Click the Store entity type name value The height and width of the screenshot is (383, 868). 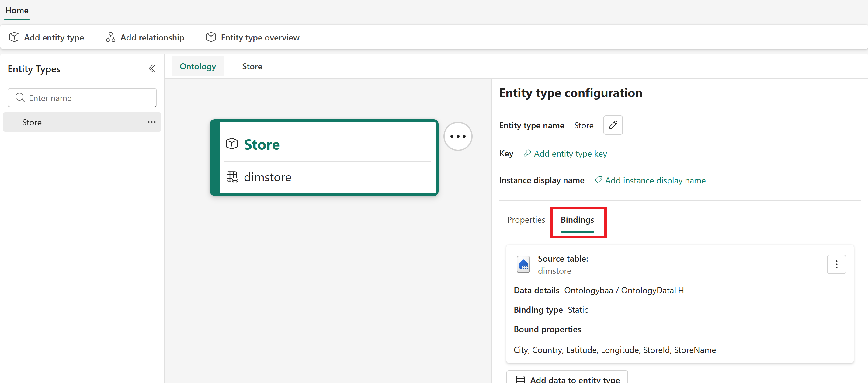584,125
